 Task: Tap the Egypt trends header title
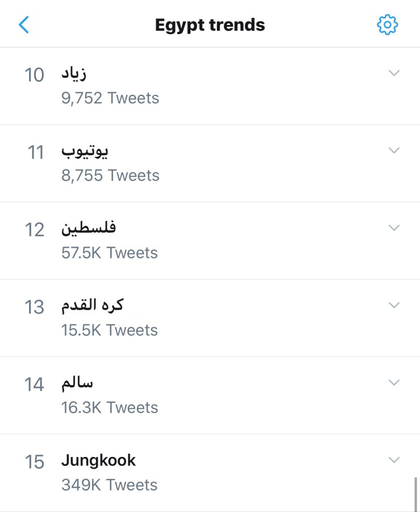click(210, 26)
